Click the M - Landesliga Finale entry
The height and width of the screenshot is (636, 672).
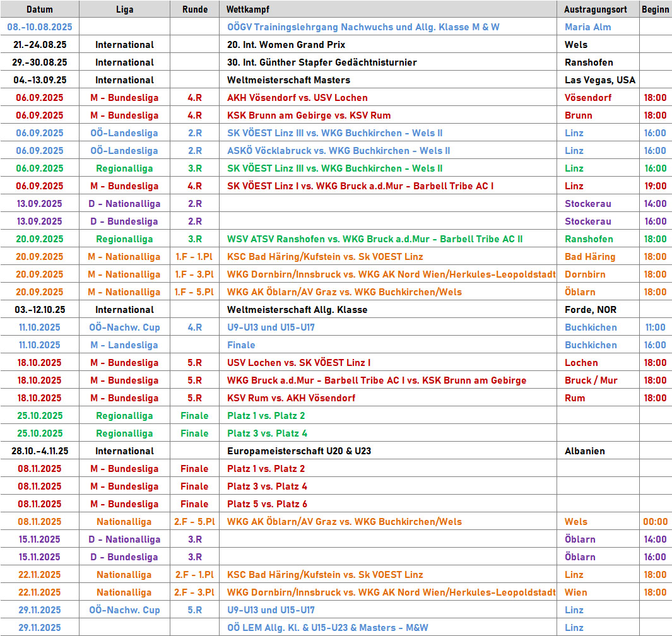241,345
